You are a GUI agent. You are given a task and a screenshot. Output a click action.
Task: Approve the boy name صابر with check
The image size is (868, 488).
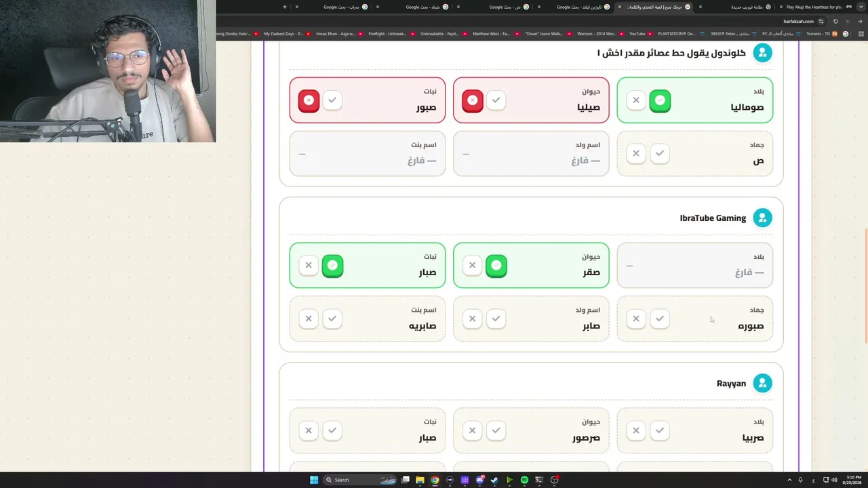point(496,319)
